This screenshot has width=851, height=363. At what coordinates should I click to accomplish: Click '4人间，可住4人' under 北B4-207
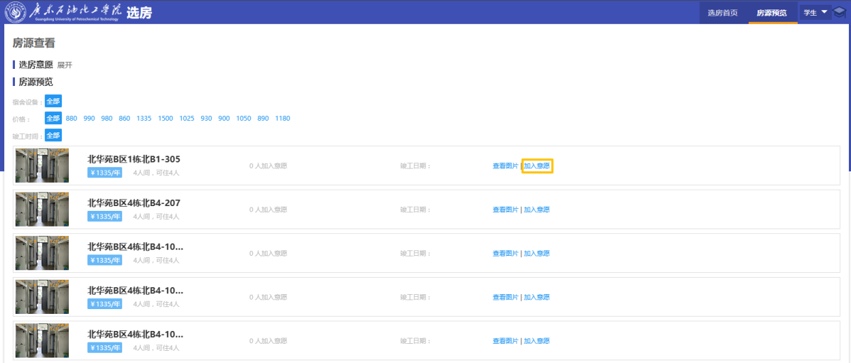click(156, 216)
